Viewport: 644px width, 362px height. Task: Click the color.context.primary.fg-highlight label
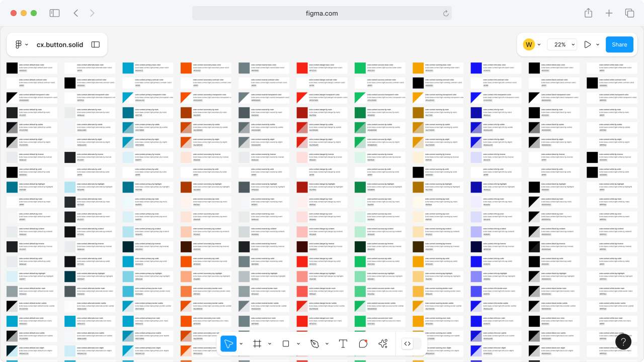(x=148, y=184)
